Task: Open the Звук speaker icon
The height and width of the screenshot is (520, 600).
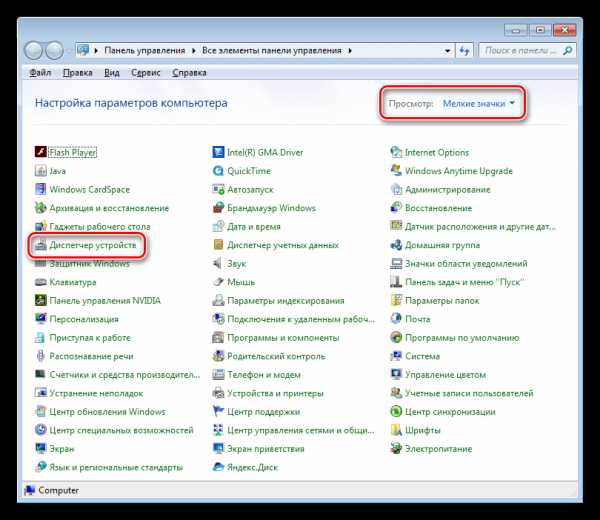Action: (218, 263)
